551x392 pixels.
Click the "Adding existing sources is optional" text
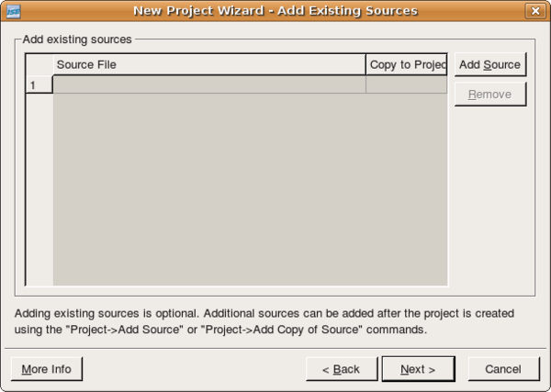point(107,313)
